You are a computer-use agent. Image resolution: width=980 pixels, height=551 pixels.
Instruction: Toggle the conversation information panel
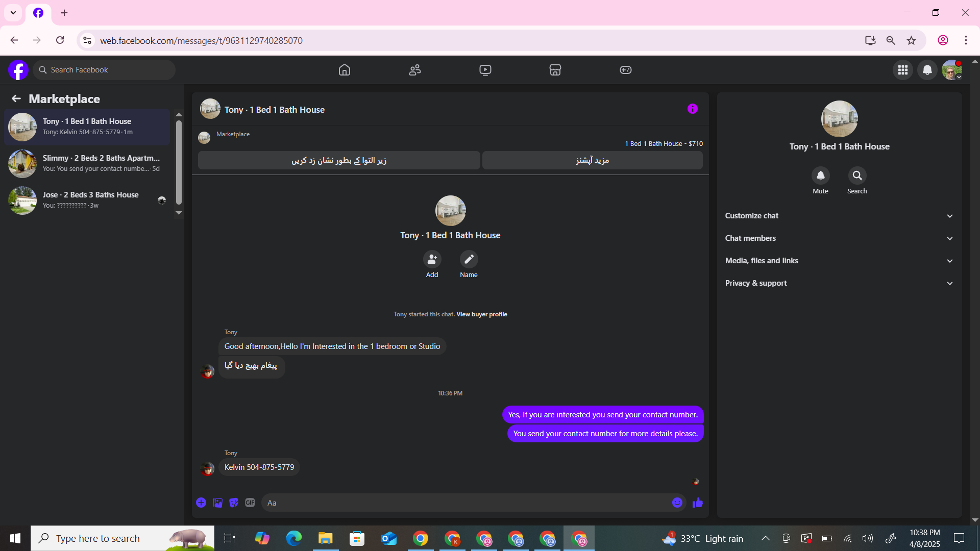point(693,109)
